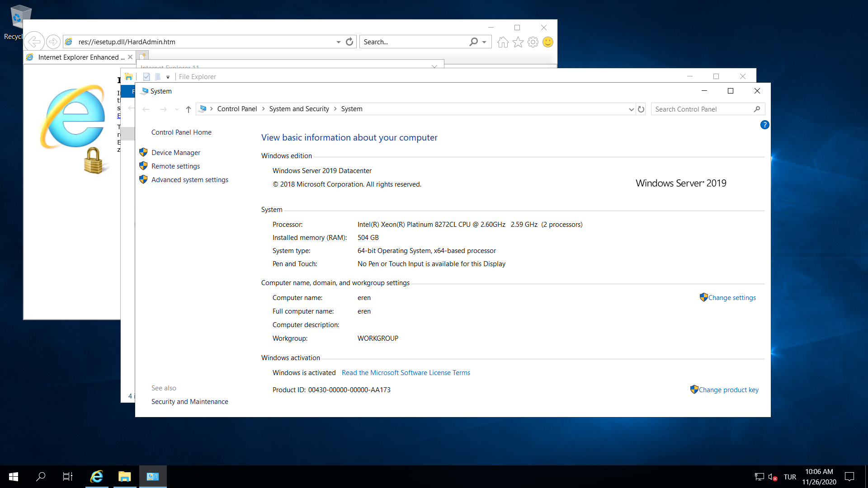Open Internet Explorer Favorites star
The width and height of the screenshot is (868, 488).
518,42
